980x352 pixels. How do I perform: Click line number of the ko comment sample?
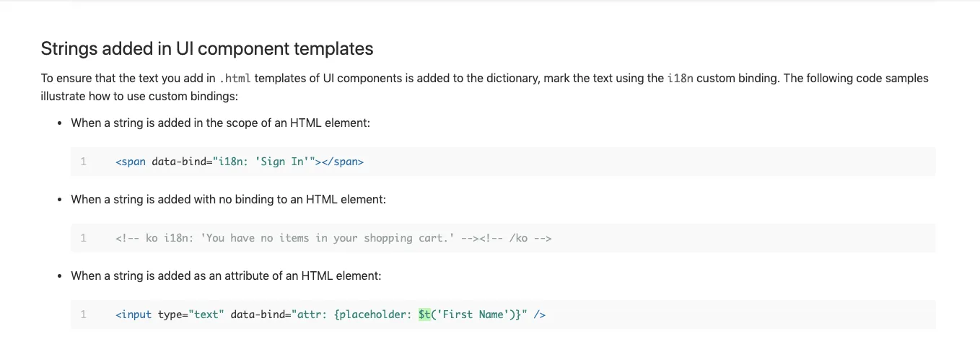tap(84, 238)
